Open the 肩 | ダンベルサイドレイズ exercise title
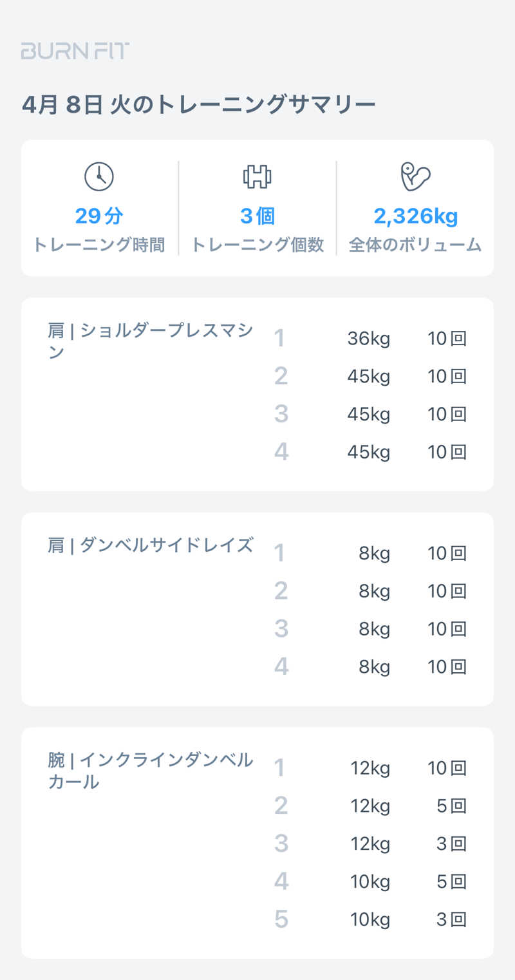Viewport: 515px width, 980px height. (150, 546)
